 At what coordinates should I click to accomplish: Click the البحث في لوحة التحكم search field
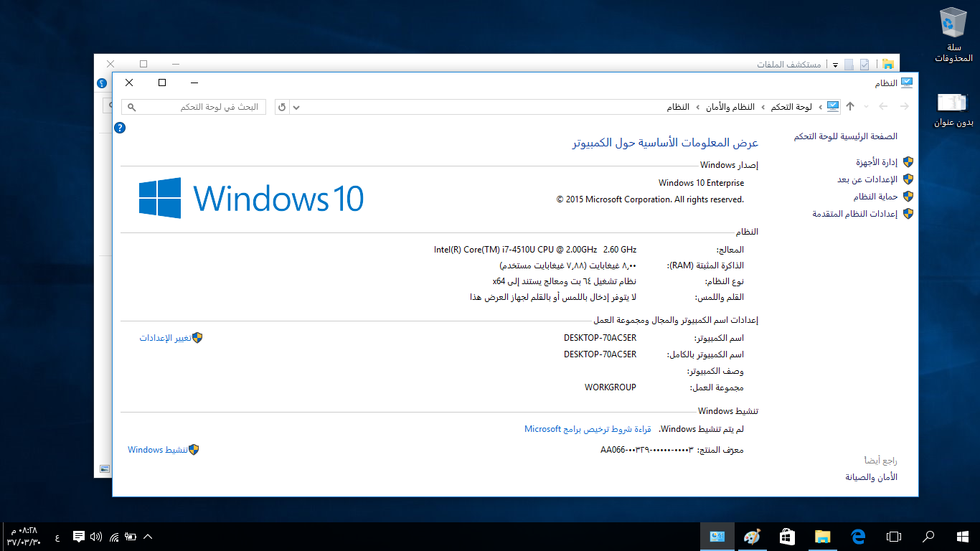coord(194,107)
